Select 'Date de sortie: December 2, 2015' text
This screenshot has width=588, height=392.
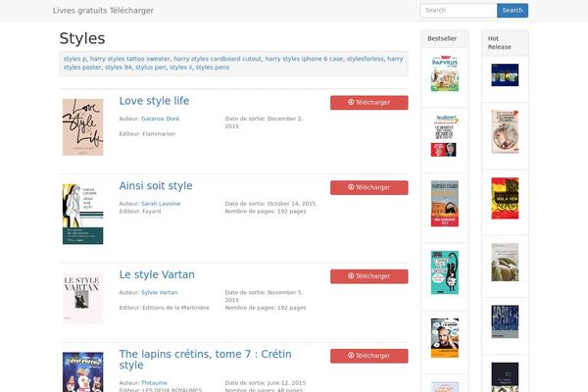coord(264,122)
